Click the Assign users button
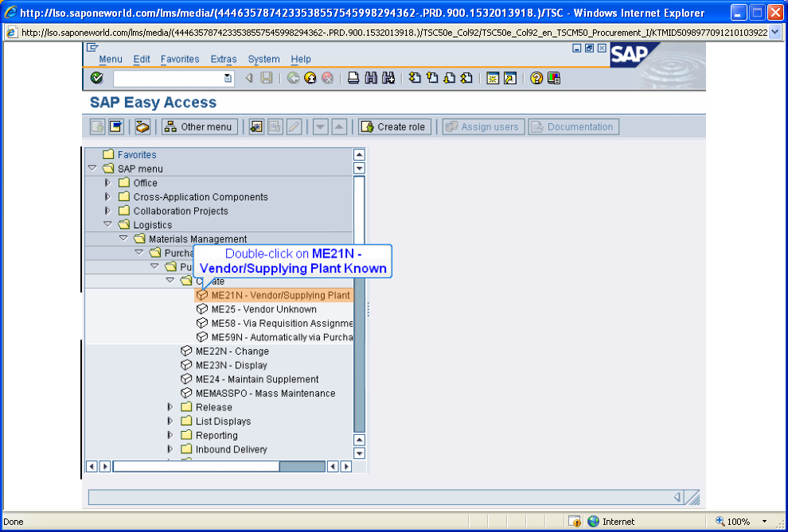 [x=483, y=127]
